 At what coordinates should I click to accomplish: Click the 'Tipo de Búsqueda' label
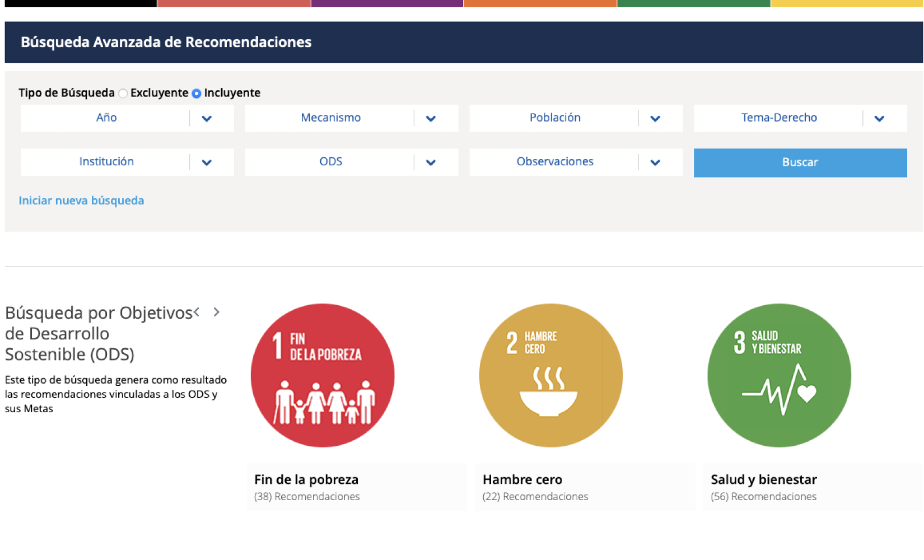[67, 93]
